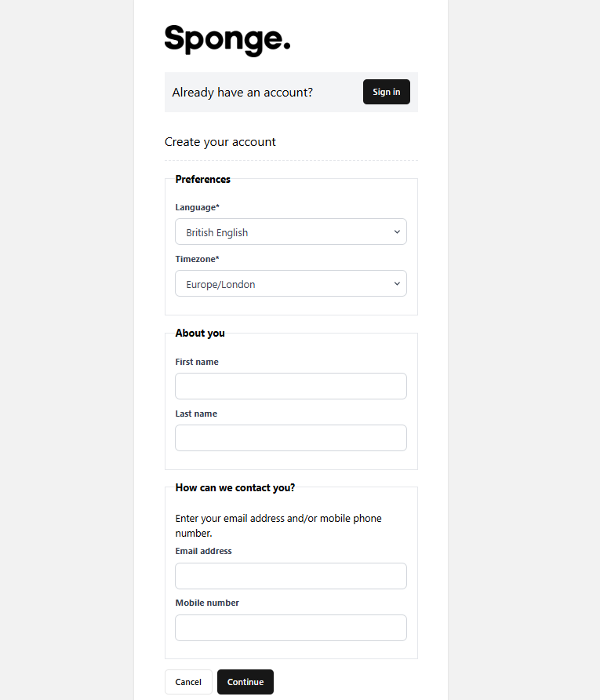Click into the Last name field
Screen dimensions: 600x700
(290, 438)
